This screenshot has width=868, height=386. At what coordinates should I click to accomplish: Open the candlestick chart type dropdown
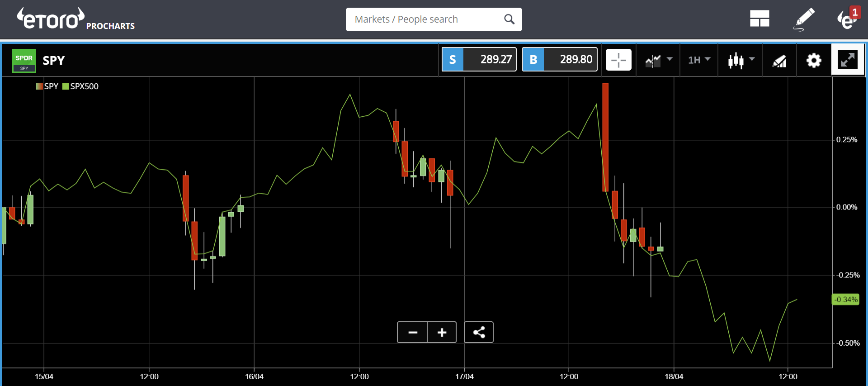coord(741,60)
